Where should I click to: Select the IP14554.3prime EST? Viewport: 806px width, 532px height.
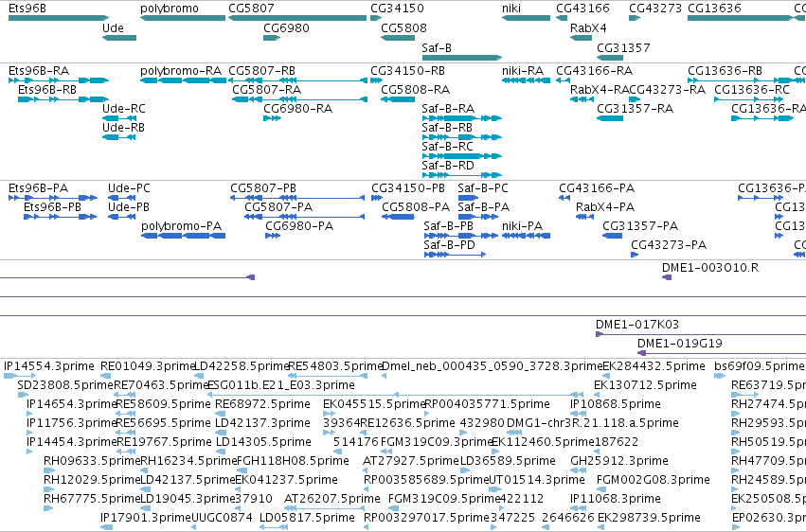(x=20, y=376)
